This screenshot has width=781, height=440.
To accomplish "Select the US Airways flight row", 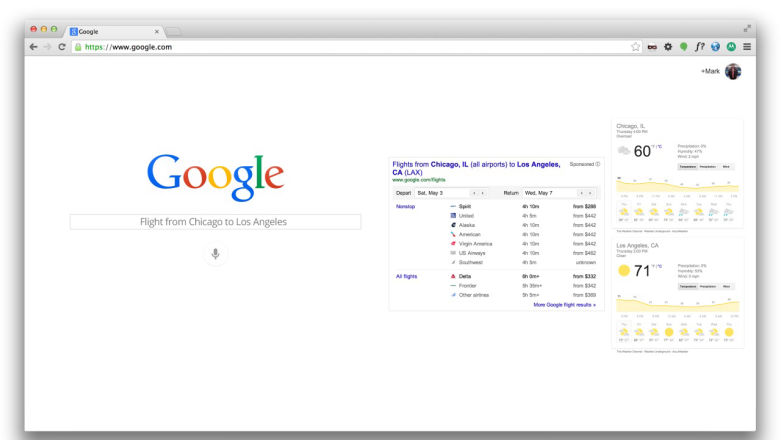I will click(x=523, y=253).
